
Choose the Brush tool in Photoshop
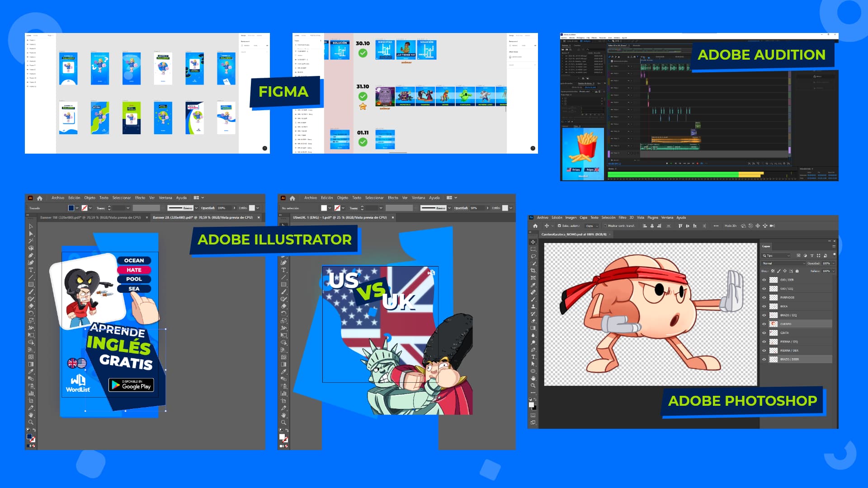[x=533, y=299]
